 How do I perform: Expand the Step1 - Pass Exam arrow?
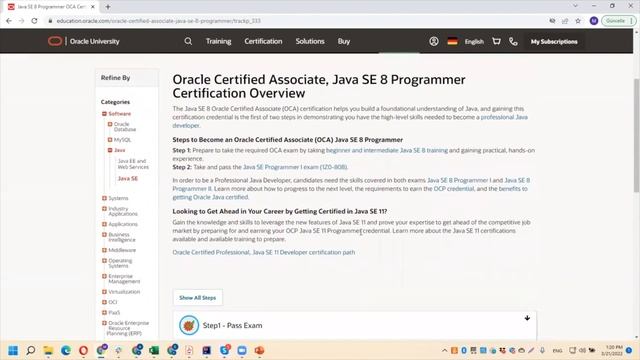(x=527, y=318)
